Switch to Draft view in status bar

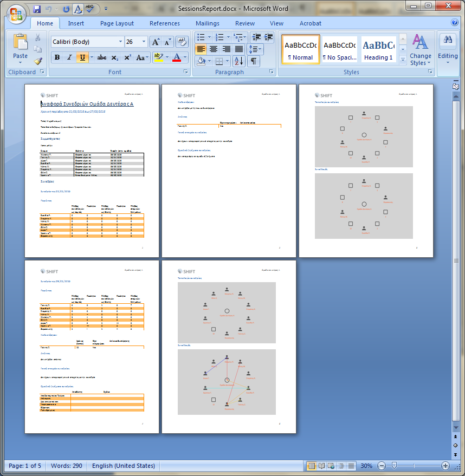tap(351, 465)
